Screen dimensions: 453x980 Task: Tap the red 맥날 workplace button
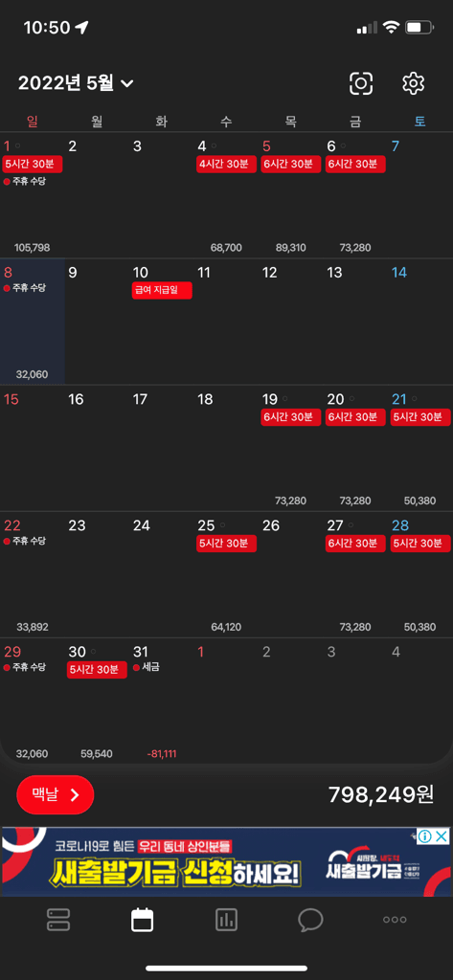(x=55, y=795)
